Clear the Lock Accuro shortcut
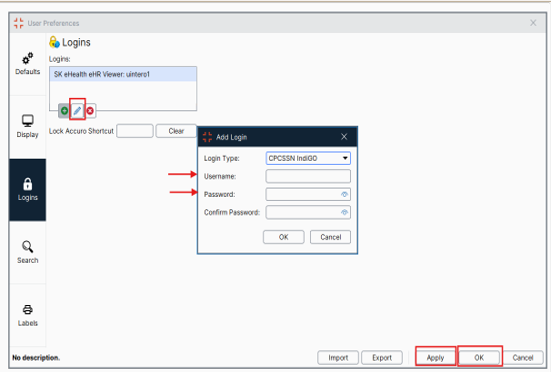551x372 pixels. [x=176, y=131]
